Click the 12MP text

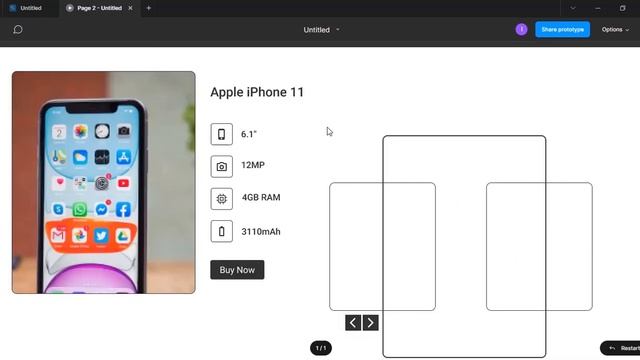click(x=253, y=165)
